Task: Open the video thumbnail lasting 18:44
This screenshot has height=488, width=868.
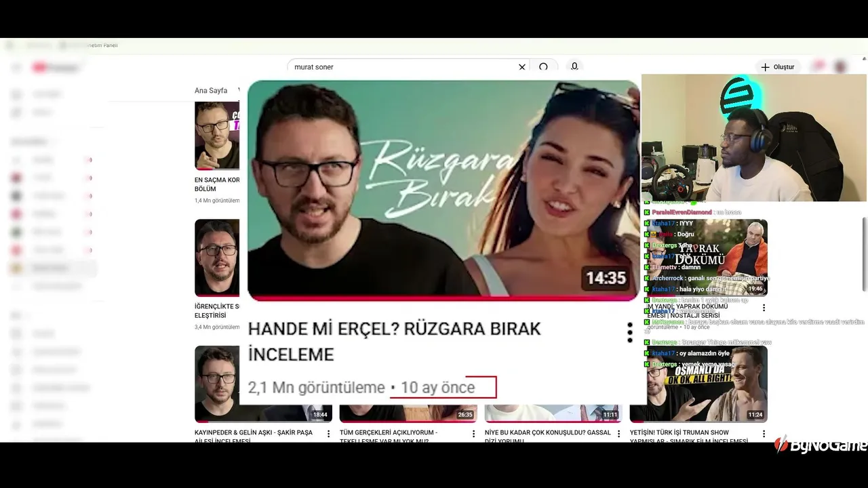Action: 263,384
